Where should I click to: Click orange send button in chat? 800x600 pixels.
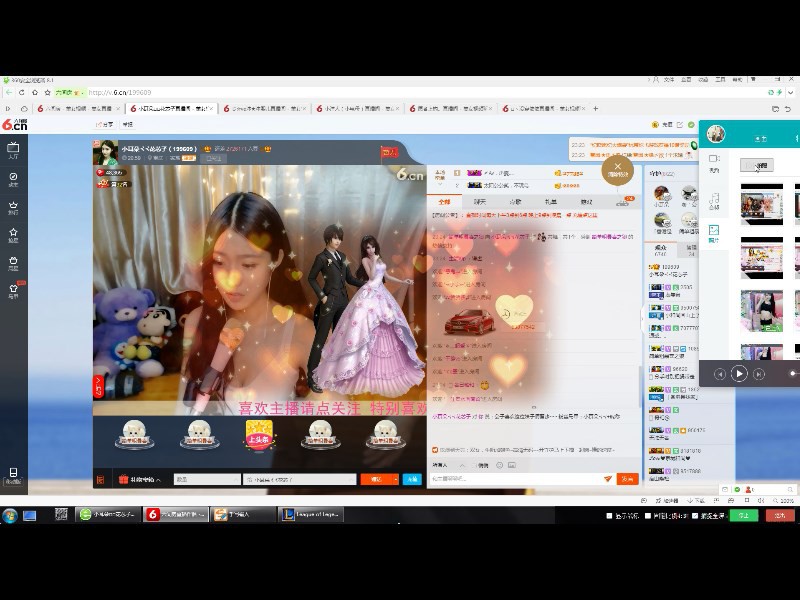pos(627,479)
